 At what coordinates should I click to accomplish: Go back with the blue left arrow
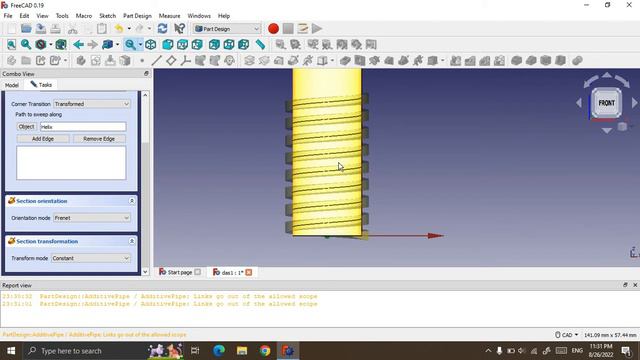point(78,44)
